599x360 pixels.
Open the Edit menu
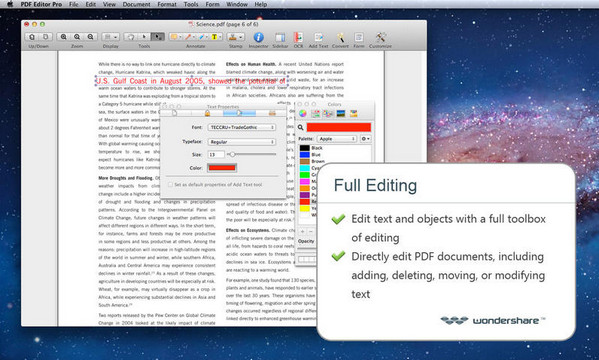(91, 4)
